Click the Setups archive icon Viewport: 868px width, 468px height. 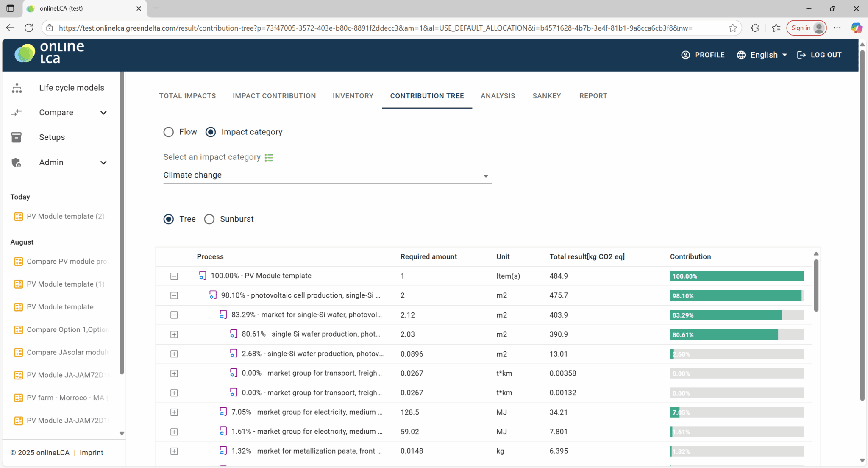(16, 137)
